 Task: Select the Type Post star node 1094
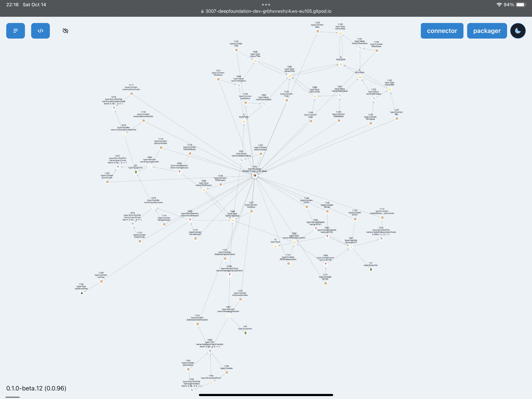[x=290, y=76]
